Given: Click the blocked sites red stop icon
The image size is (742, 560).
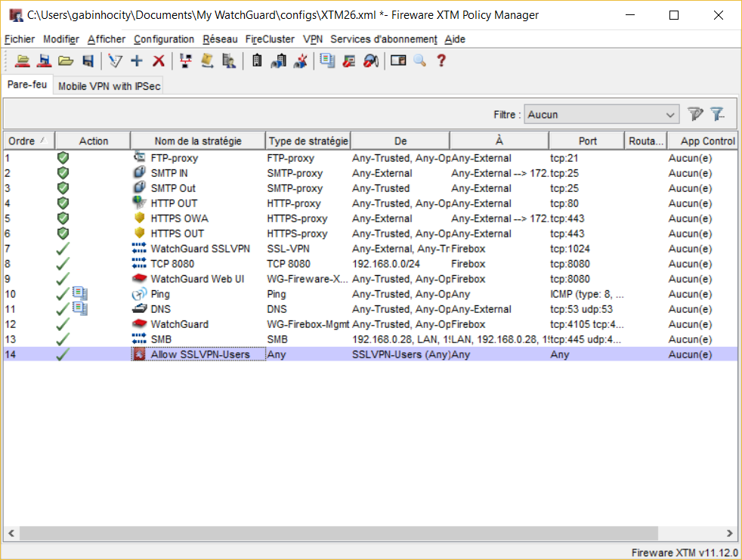Looking at the screenshot, I should tap(349, 60).
